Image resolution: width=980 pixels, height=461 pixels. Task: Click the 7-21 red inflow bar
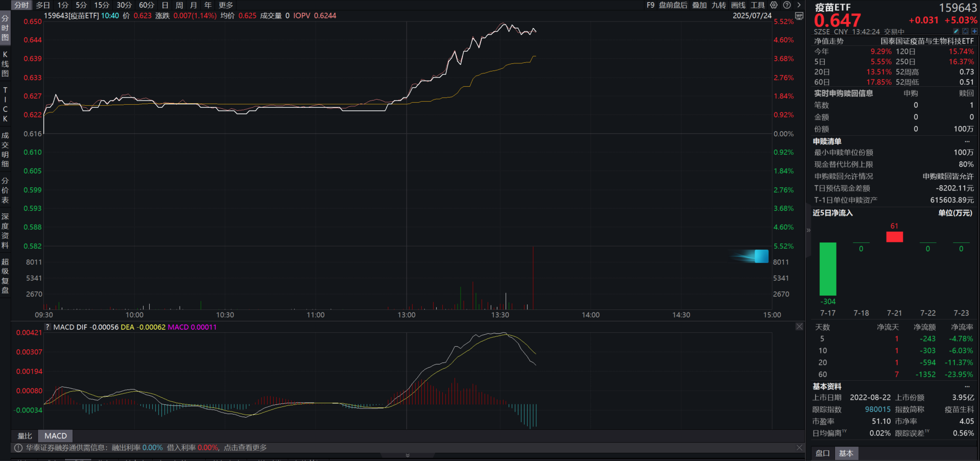tap(894, 237)
